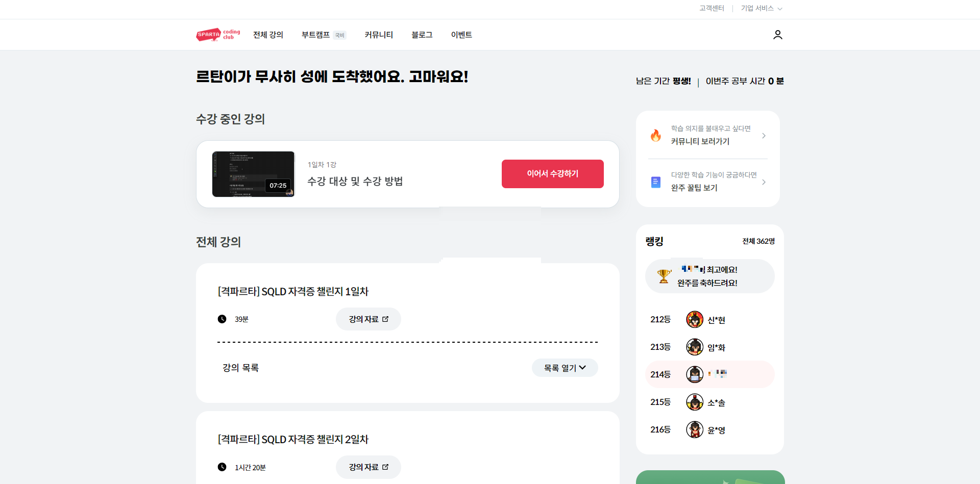Click the fire icon beside 커뮤니티 보러가기
Viewport: 980px width, 484px height.
pos(656,135)
